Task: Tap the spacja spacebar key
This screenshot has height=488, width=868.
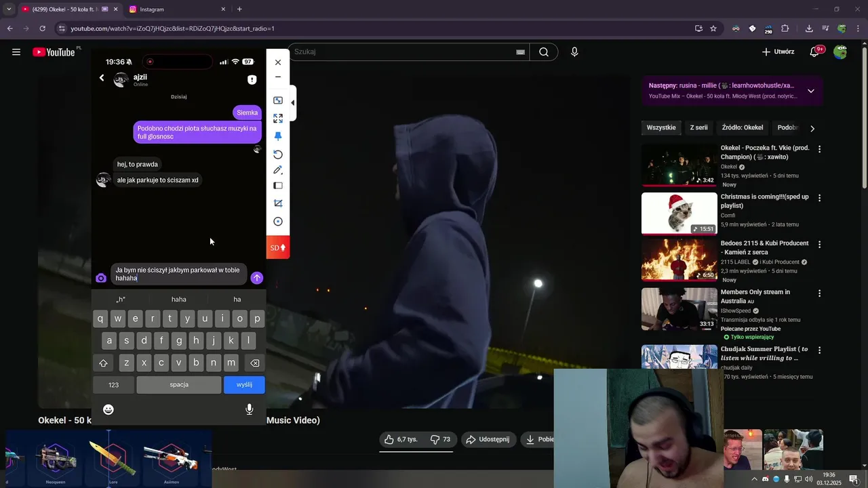Action: 179,385
